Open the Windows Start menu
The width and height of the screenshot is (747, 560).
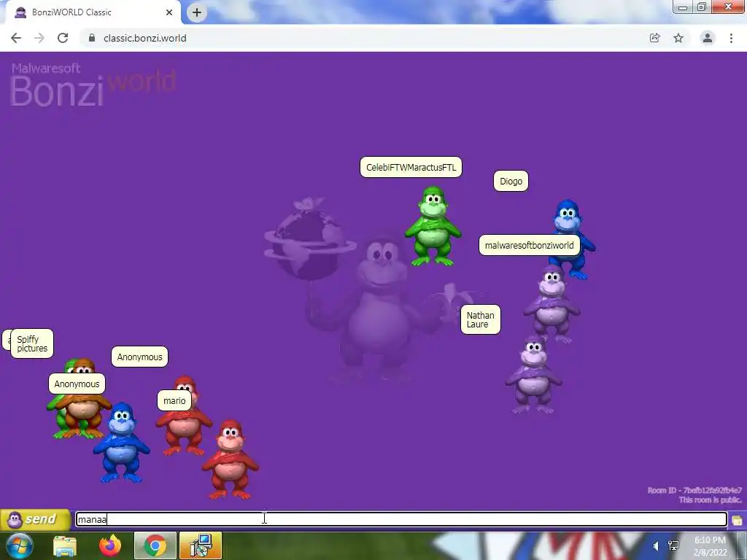point(20,545)
